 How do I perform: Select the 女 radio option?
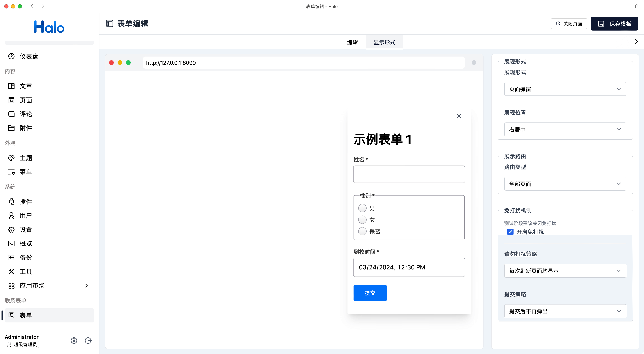pyautogui.click(x=362, y=220)
